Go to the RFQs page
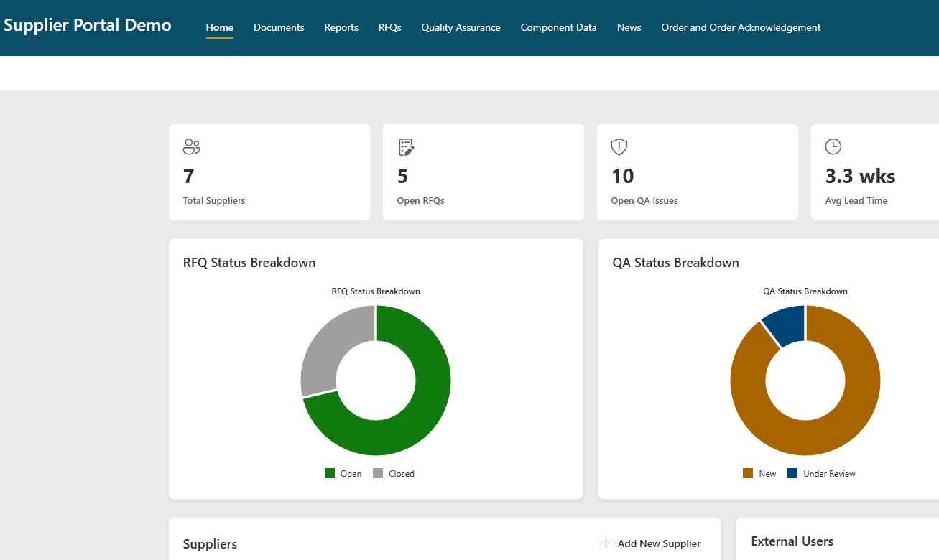 coord(390,27)
